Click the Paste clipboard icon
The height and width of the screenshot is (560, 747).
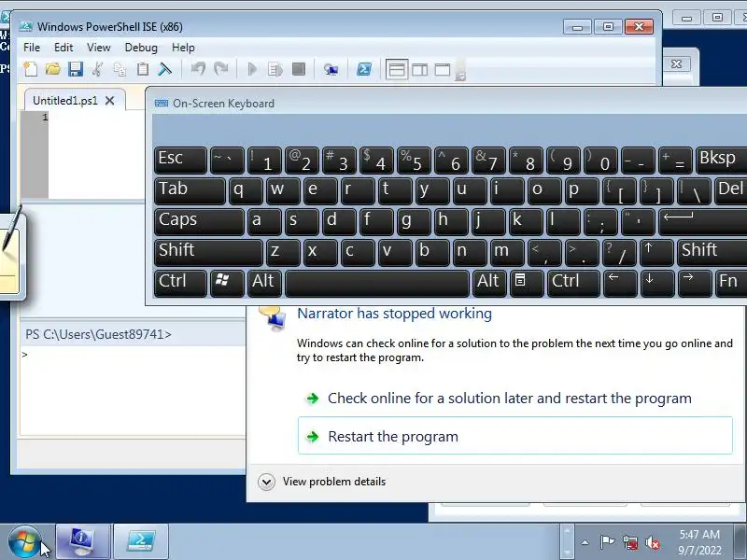pos(143,69)
